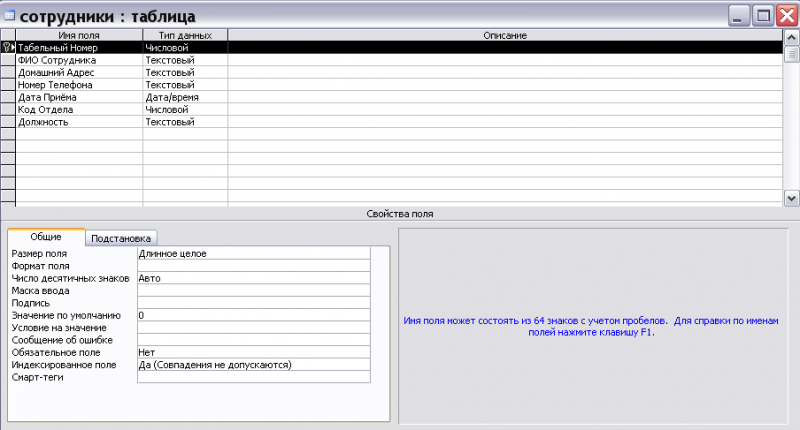
Task: Click the scrollbar down arrow of field grid
Action: tap(791, 198)
